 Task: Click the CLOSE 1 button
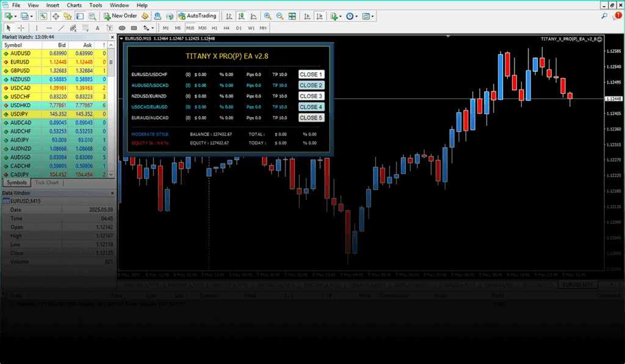click(x=311, y=74)
